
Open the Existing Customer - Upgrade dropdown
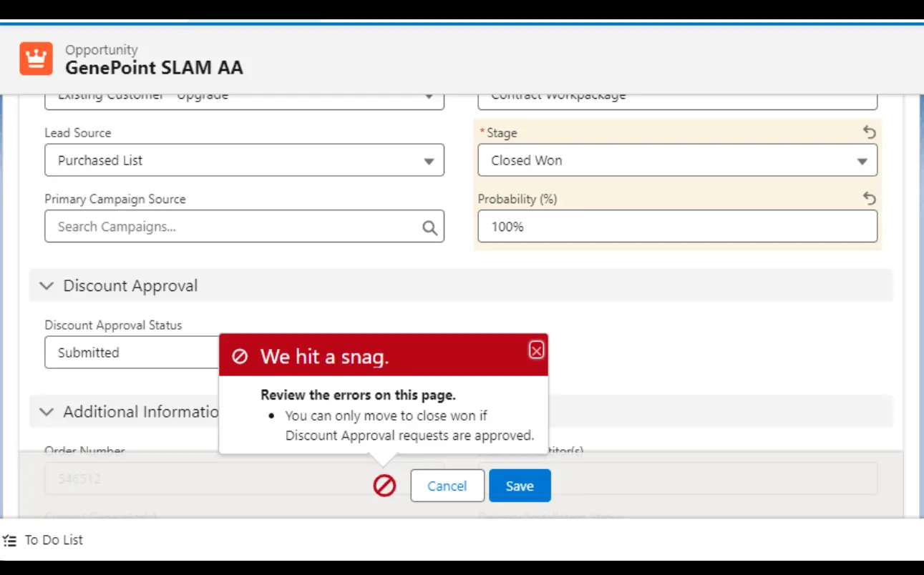[x=244, y=99]
